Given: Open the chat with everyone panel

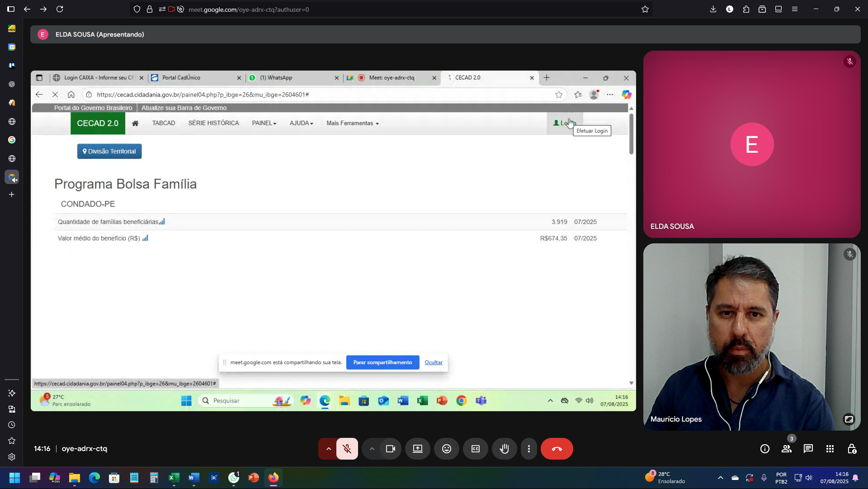Looking at the screenshot, I should coord(808,449).
